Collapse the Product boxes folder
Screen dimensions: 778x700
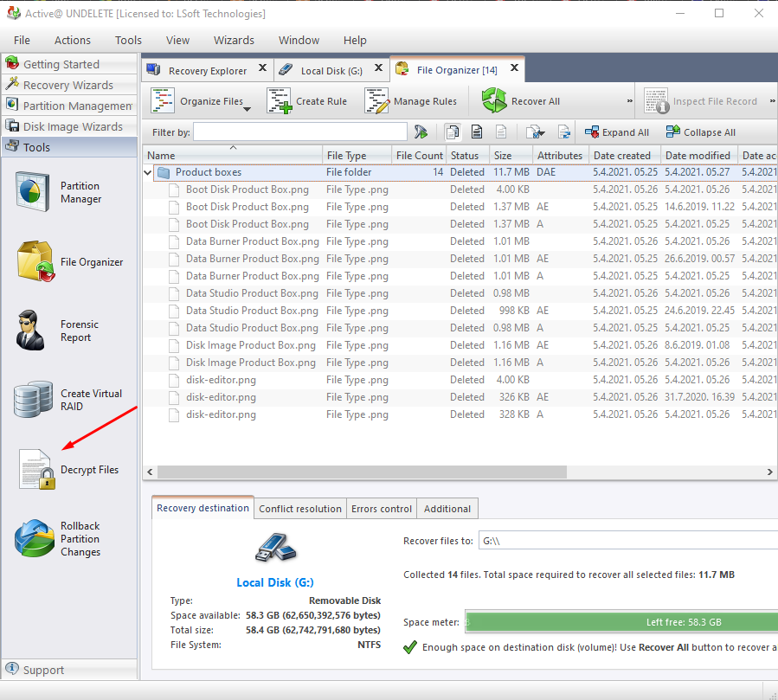pyautogui.click(x=148, y=172)
